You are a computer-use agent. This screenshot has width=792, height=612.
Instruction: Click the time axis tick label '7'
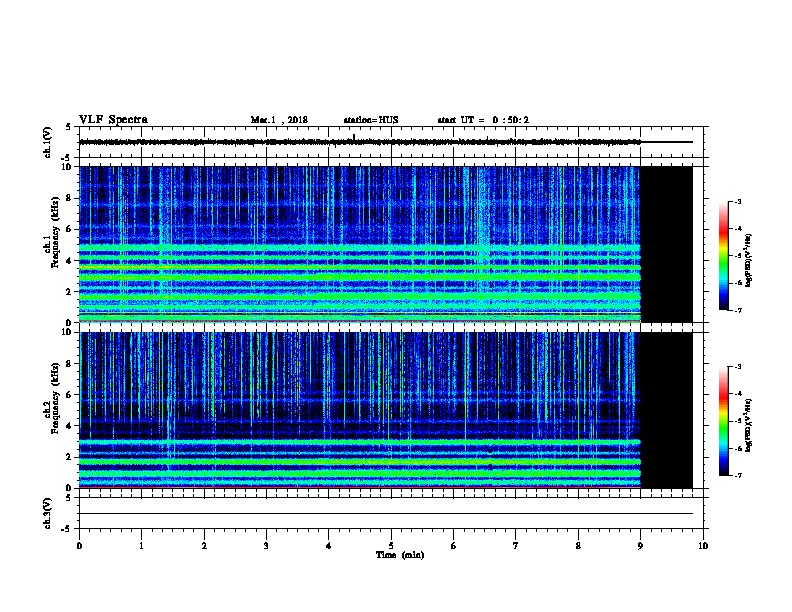516,546
